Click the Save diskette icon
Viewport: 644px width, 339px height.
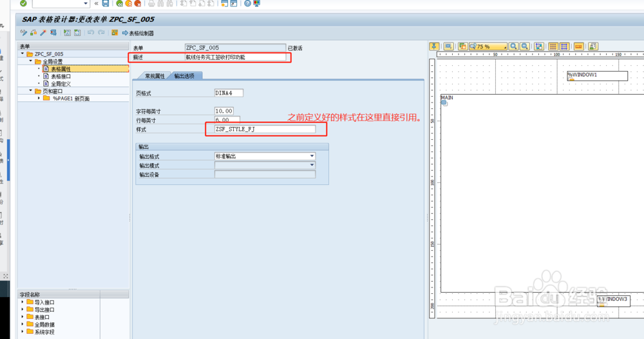click(x=106, y=3)
